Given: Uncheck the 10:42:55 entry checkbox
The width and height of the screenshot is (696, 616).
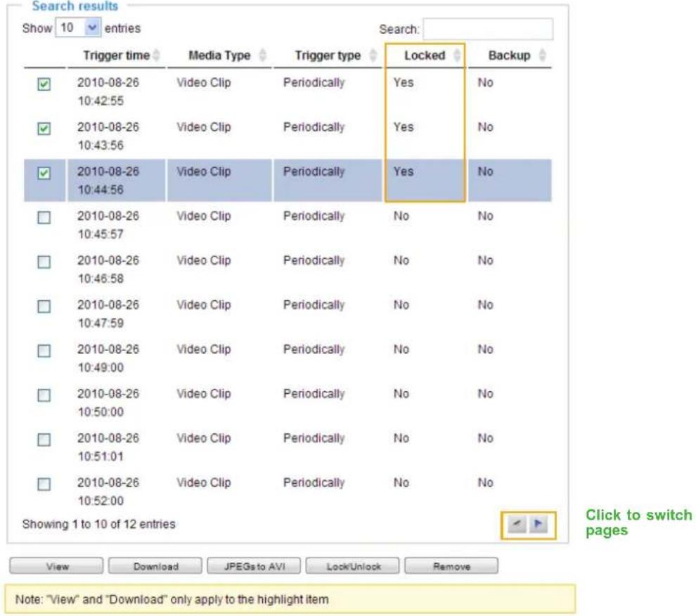Looking at the screenshot, I should [x=44, y=84].
